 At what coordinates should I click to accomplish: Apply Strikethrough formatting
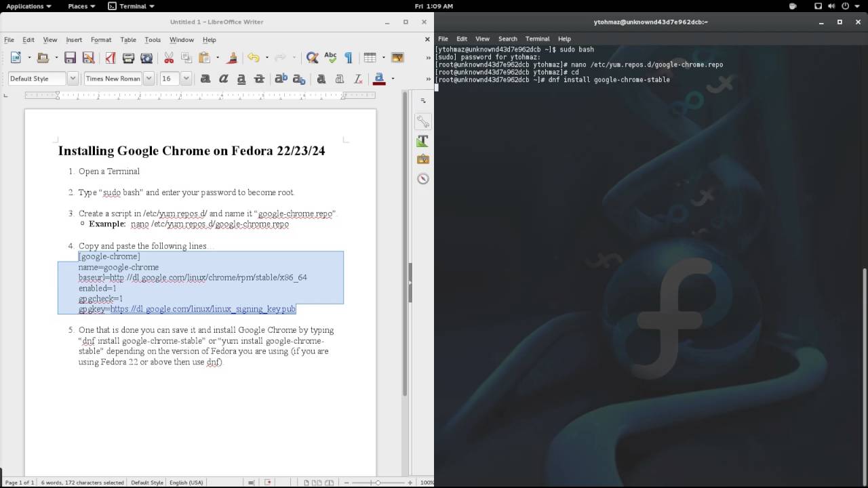tap(258, 79)
